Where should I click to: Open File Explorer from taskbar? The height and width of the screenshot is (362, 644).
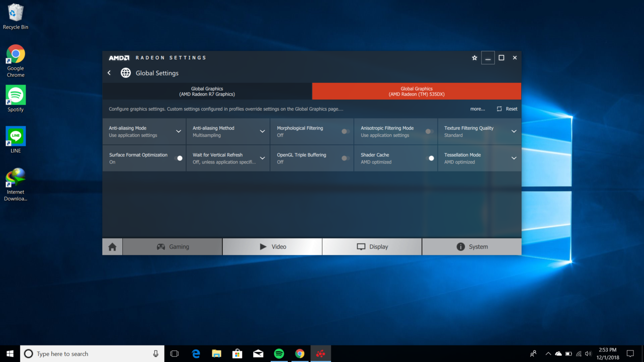(x=216, y=353)
